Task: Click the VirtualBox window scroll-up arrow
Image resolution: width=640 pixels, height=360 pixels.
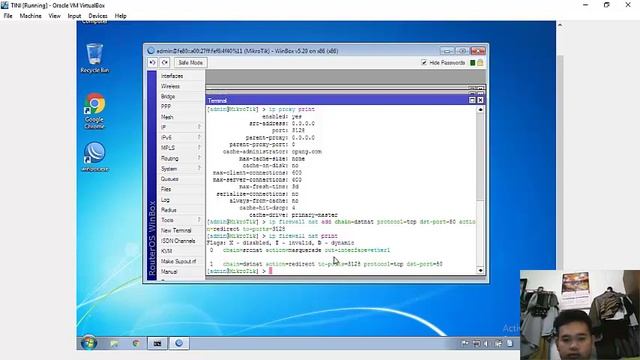Action: coord(560,25)
